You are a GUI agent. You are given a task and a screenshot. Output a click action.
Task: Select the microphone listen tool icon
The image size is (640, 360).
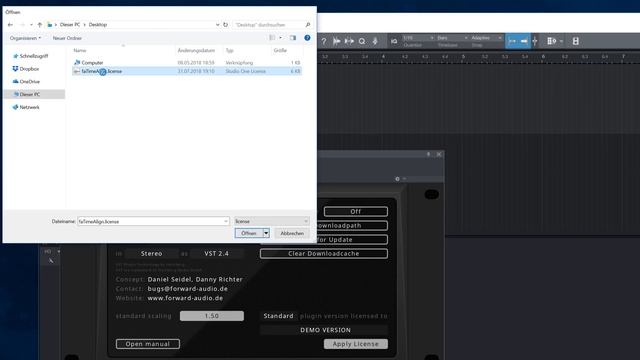(x=375, y=41)
